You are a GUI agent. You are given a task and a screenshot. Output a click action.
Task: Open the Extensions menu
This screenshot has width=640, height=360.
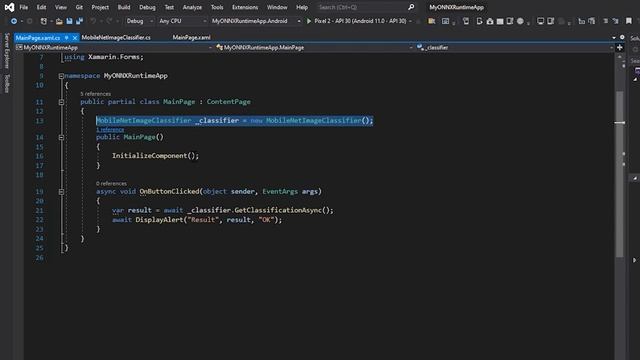245,7
